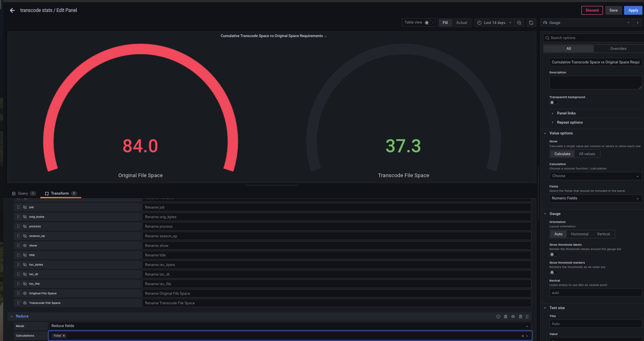Click the Reduce transform info icon
Screen dimensions: 644x341
[x=498, y=317]
